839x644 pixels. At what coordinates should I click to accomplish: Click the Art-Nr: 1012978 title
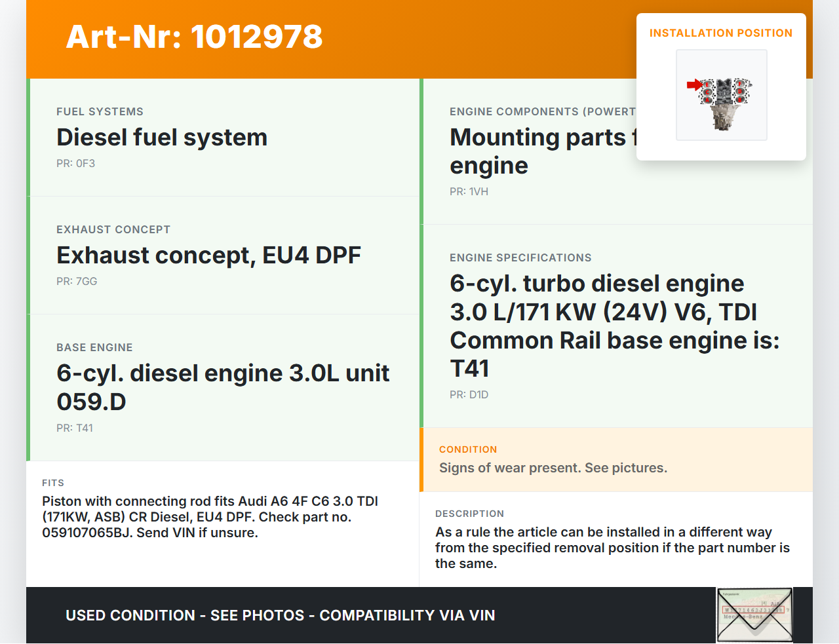[194, 37]
